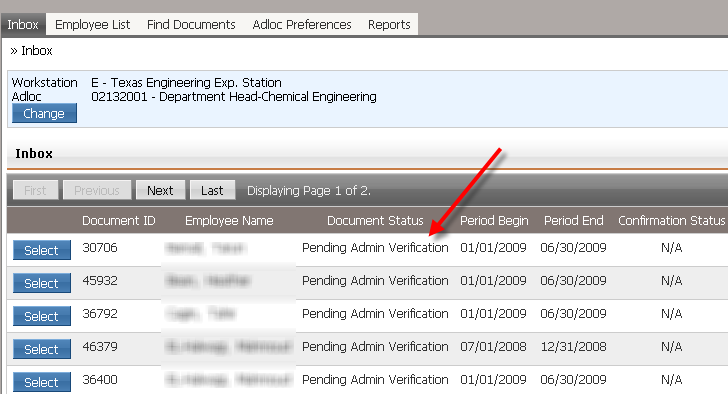The image size is (728, 394).
Task: Switch to the Inbox tab
Action: point(23,25)
